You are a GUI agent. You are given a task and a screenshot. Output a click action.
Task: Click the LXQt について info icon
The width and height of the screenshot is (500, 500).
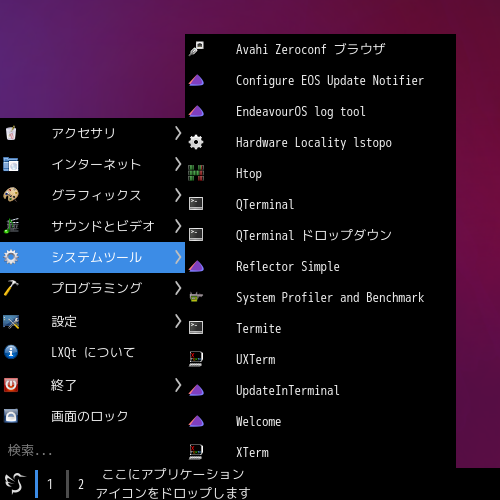pyautogui.click(x=11, y=352)
